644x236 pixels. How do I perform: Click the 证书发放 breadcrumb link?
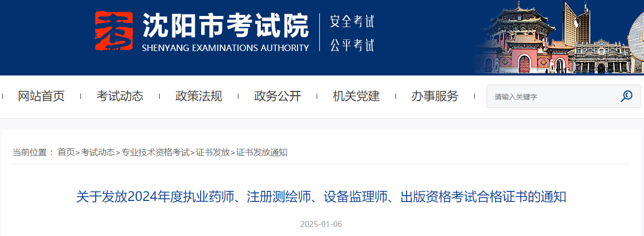tap(212, 152)
